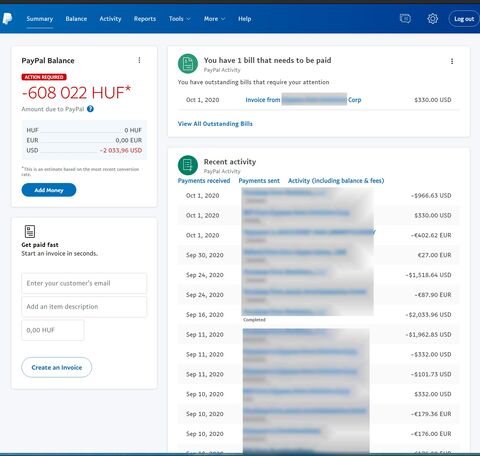Open the Balance tab
Viewport: 480px width, 456px height.
[76, 19]
